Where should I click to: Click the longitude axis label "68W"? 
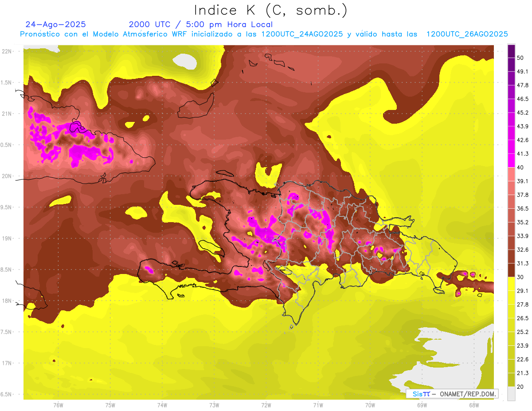coord(474,405)
